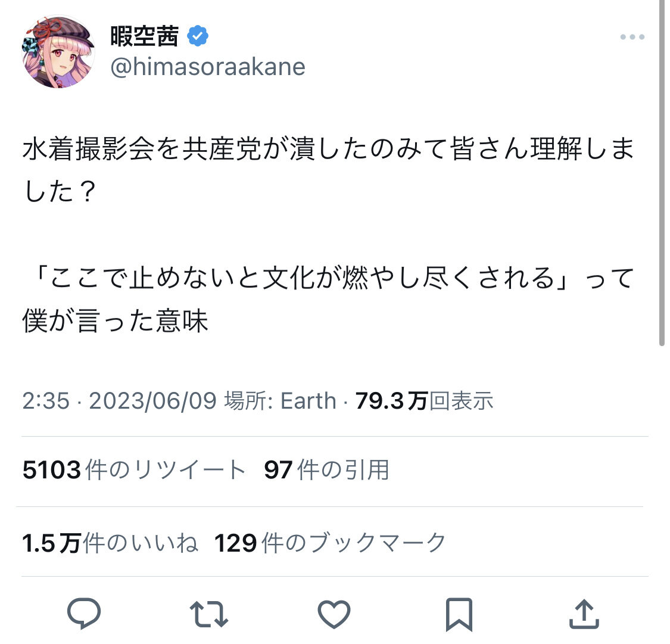Tap the reply speech bubble icon
The height and width of the screenshot is (644, 670).
click(84, 613)
